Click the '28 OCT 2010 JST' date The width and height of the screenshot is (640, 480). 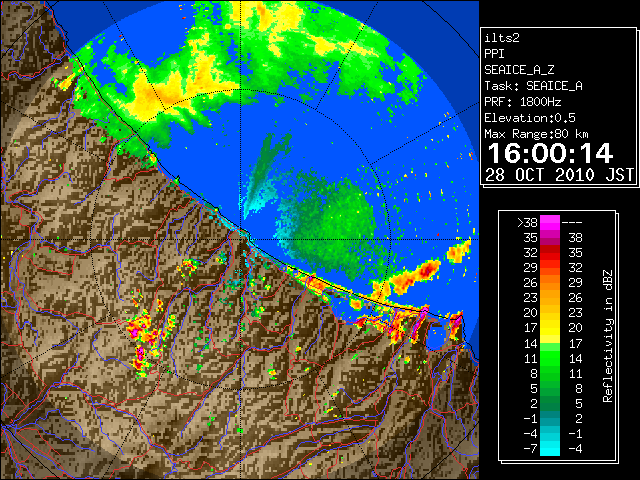click(560, 175)
